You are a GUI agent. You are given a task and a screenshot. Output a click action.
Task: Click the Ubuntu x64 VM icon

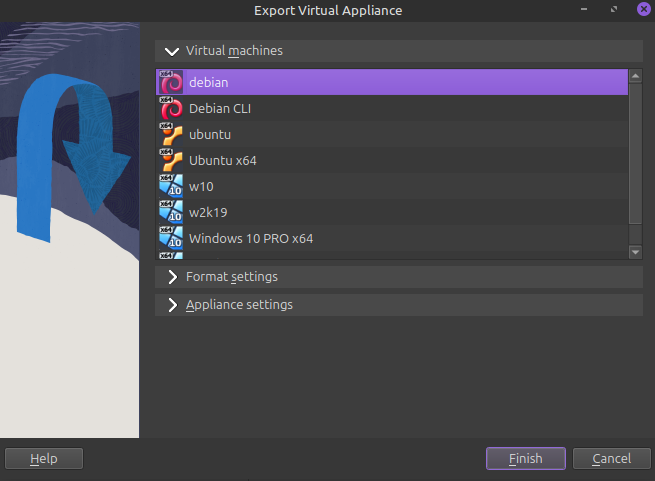pyautogui.click(x=171, y=160)
